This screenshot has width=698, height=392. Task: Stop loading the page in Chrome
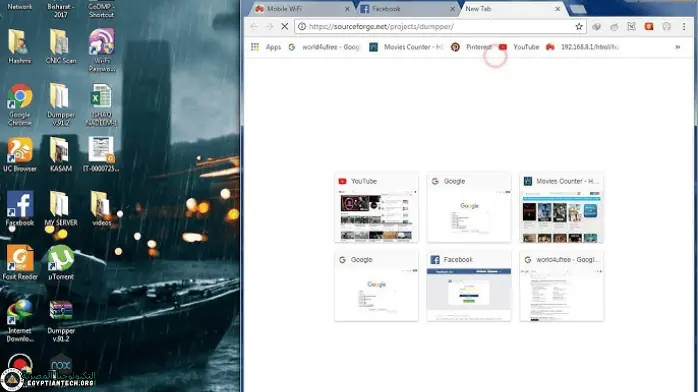(284, 27)
